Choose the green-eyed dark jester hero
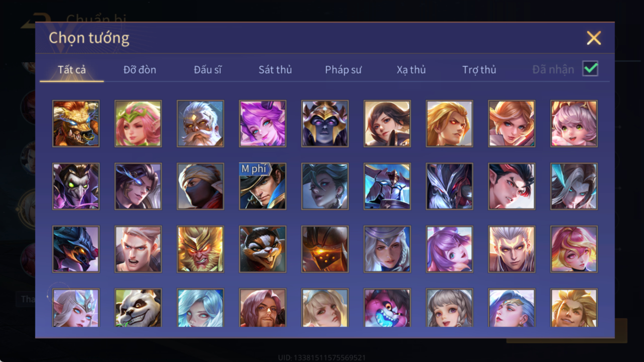This screenshot has width=644, height=362. 76,186
